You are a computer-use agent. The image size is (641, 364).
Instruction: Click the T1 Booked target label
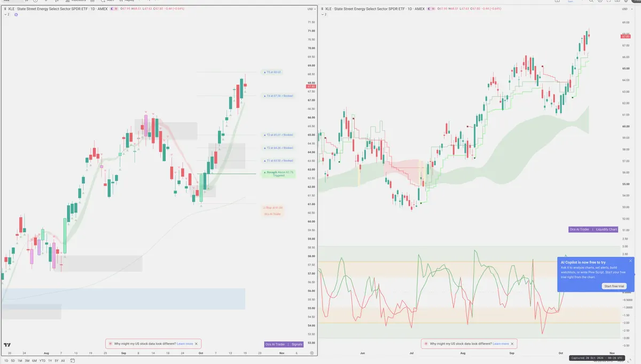pos(278,160)
